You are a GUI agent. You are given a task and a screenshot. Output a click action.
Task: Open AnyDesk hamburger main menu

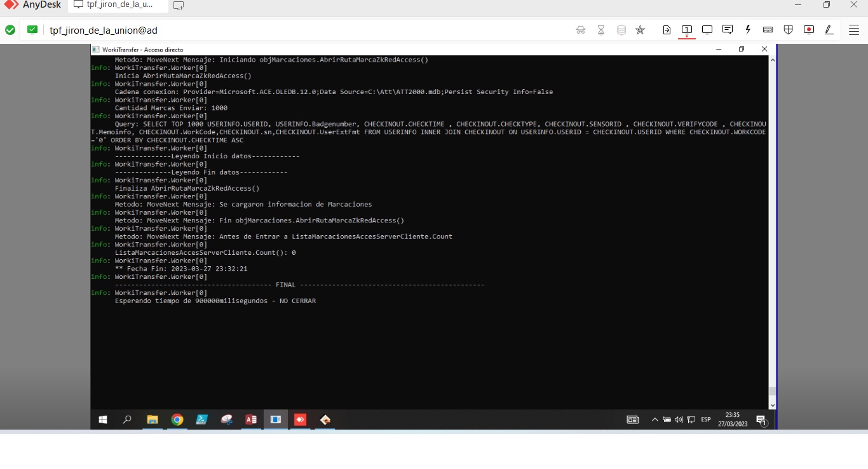coord(853,30)
